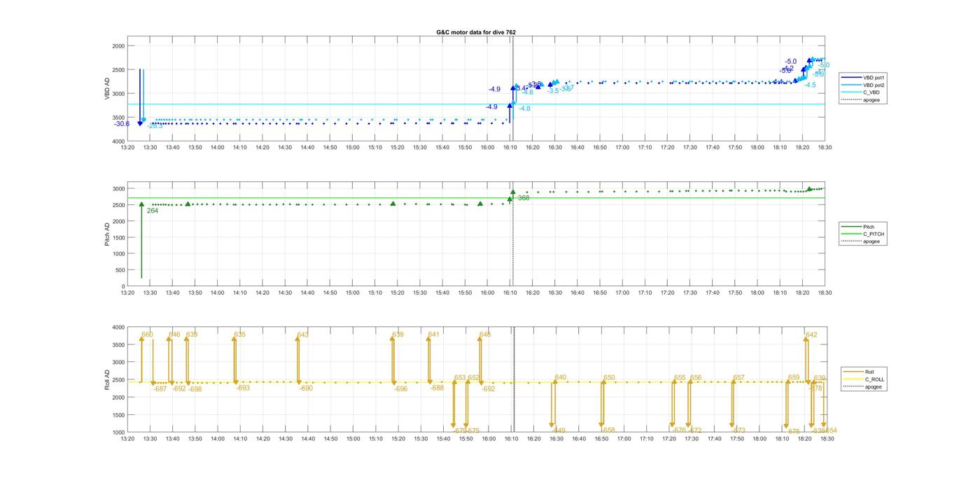Click the '-696' roll data label
The width and height of the screenshot is (980, 485).
400,388
